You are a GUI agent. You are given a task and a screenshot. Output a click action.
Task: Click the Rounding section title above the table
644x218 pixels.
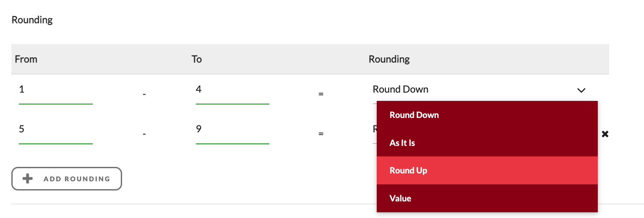pos(32,20)
